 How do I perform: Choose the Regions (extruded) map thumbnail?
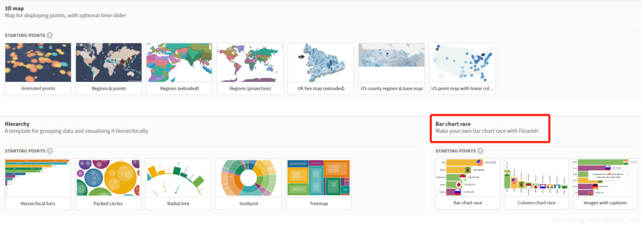pyautogui.click(x=179, y=69)
